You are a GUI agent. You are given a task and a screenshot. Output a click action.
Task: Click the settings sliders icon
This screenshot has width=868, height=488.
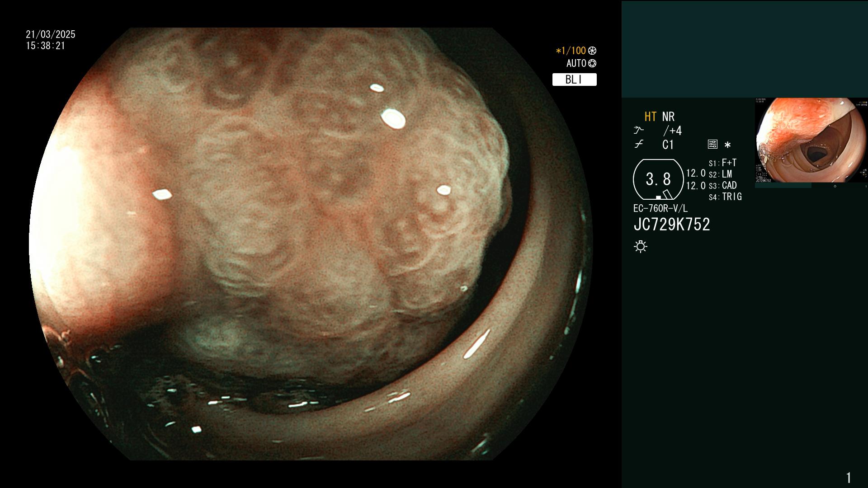[x=712, y=145]
